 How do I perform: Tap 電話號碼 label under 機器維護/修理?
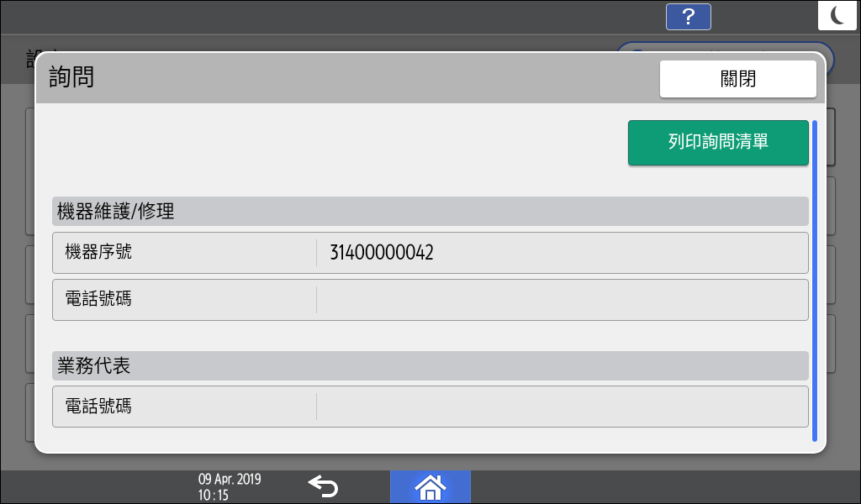point(98,299)
